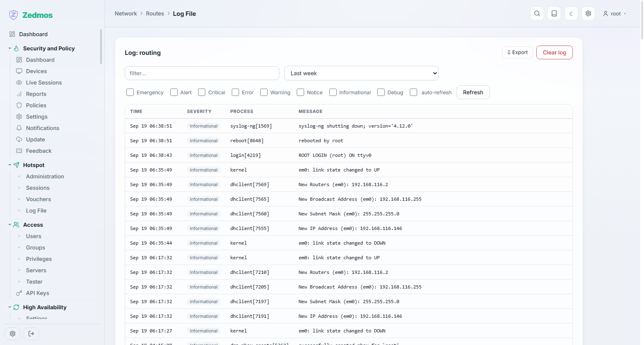This screenshot has height=345, width=644.
Task: Click the API Keys key icon
Action: [x=19, y=293]
